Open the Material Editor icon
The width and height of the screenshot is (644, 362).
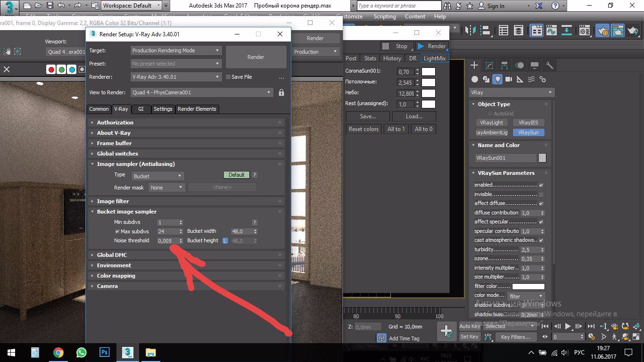click(585, 31)
